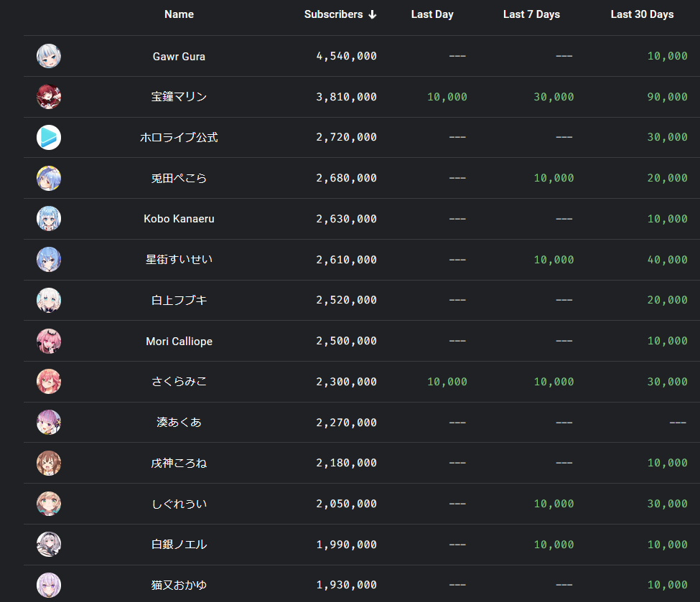Click さくらみこ's avatar icon
The width and height of the screenshot is (700, 602).
pos(49,382)
